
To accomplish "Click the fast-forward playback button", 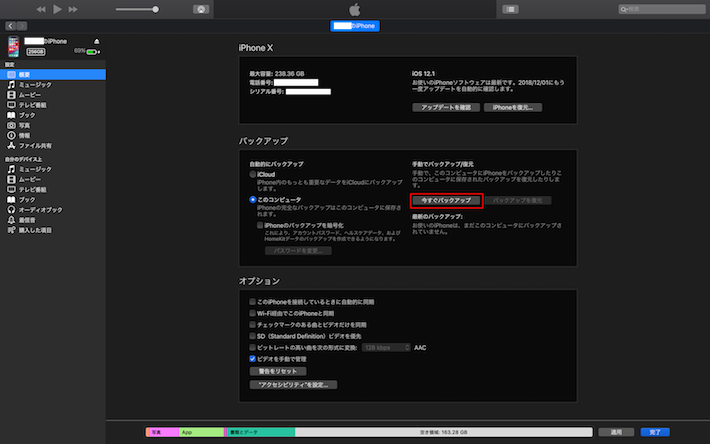I will [73, 9].
